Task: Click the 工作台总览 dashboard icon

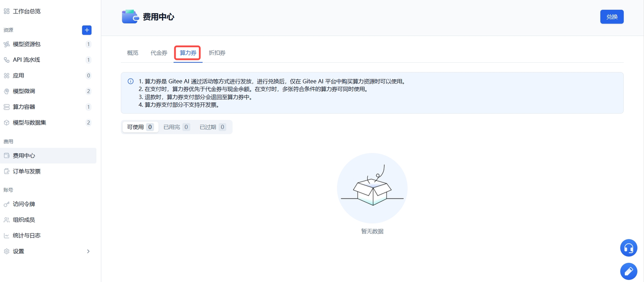Action: click(x=7, y=11)
